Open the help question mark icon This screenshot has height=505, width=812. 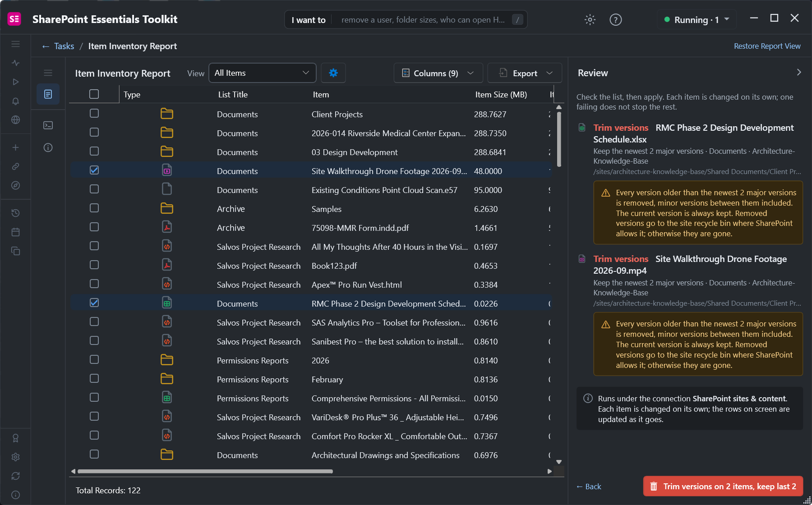616,19
